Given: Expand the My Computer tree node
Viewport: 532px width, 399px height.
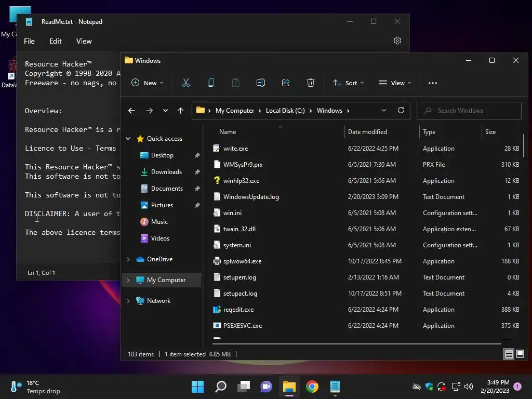Looking at the screenshot, I should [128, 280].
